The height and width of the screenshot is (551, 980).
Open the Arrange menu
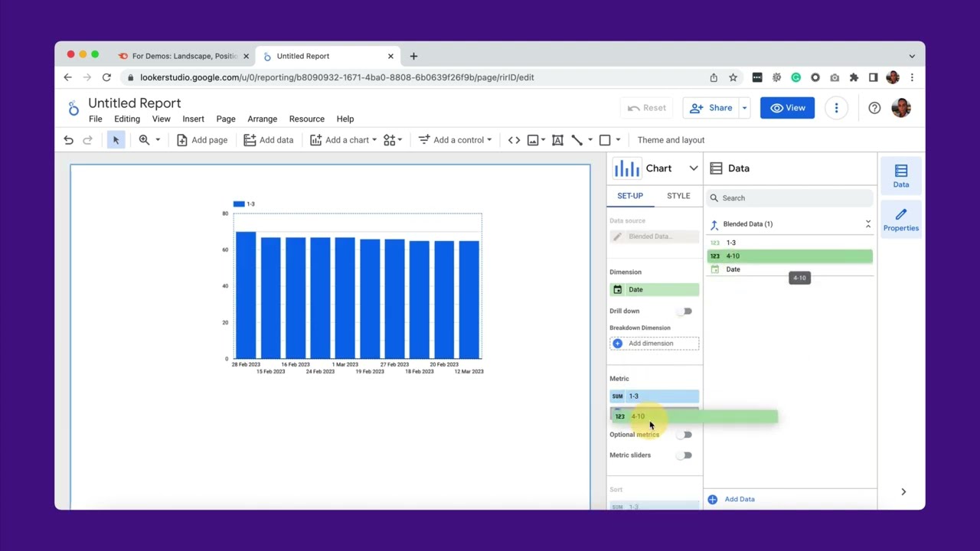pyautogui.click(x=262, y=119)
